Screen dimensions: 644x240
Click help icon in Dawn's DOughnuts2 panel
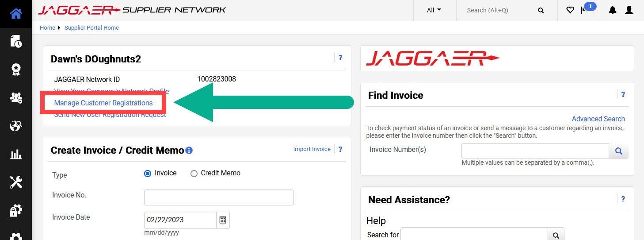(x=340, y=58)
